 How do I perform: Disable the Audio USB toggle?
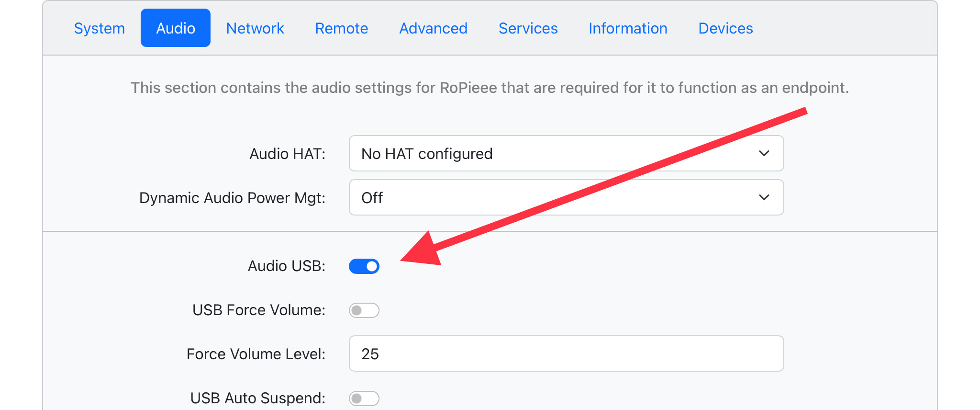pyautogui.click(x=364, y=266)
